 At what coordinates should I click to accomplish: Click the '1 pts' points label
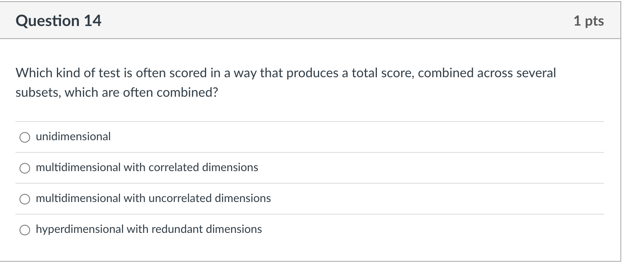[x=588, y=21]
